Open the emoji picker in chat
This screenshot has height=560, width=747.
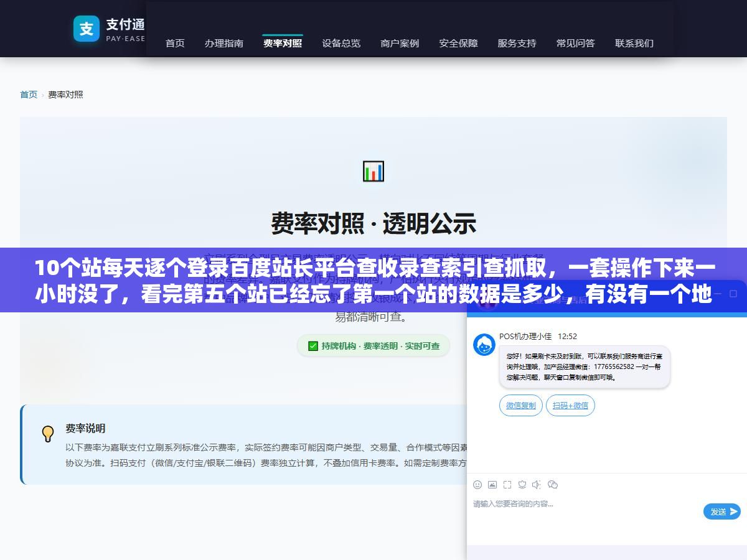(477, 485)
